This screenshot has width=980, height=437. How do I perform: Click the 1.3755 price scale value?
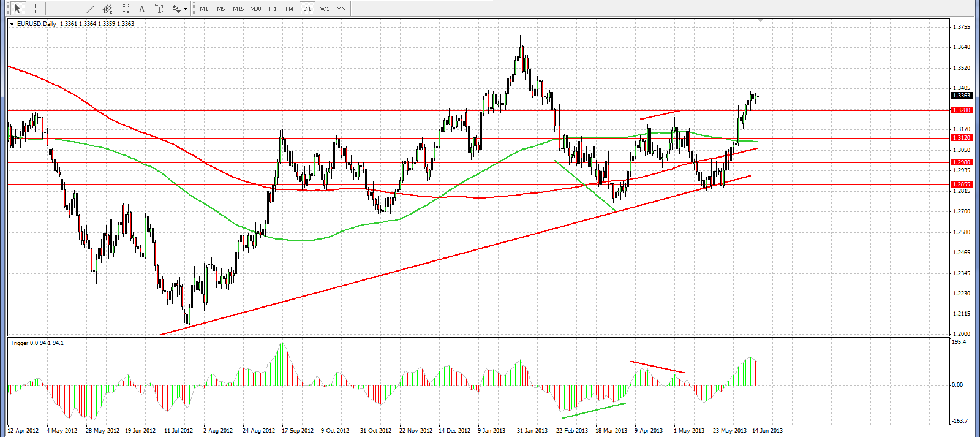[962, 27]
